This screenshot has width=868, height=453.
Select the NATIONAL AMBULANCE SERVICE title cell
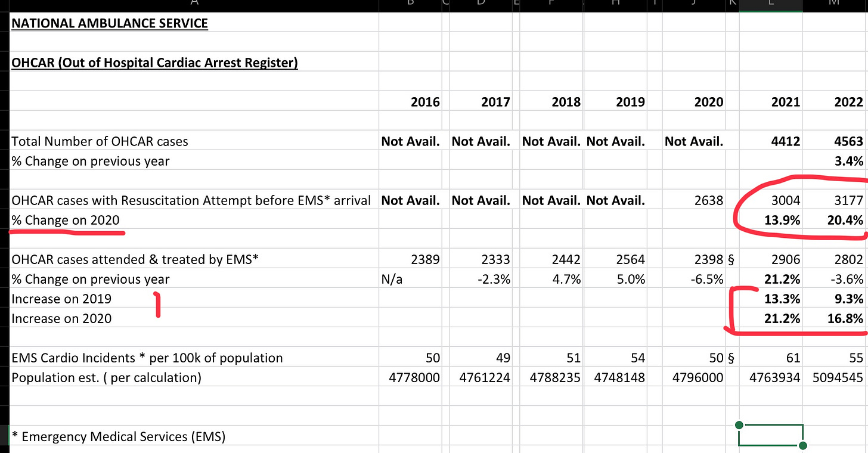[x=110, y=24]
